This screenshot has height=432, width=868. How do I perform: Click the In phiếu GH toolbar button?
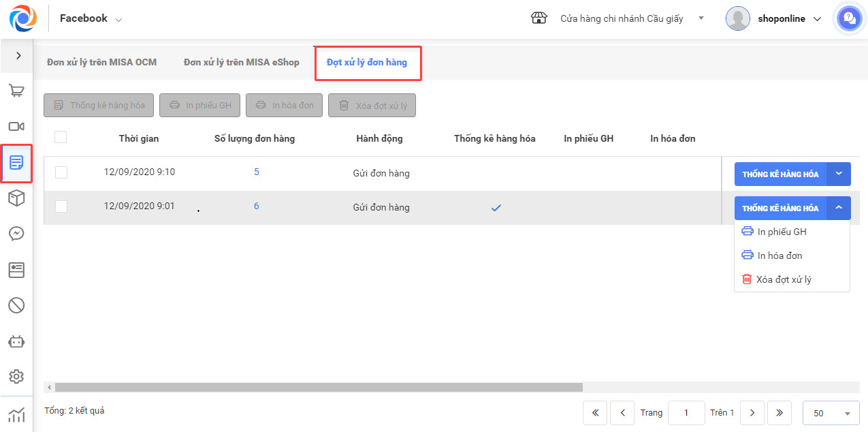point(200,106)
